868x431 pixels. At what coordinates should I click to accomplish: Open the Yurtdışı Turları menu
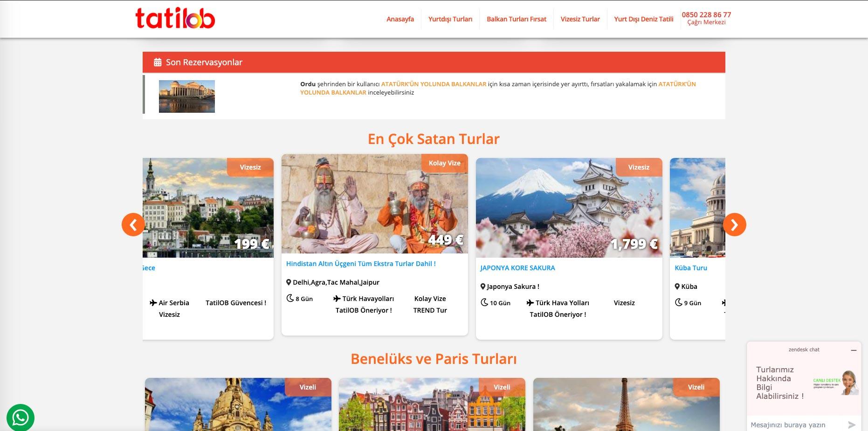(x=450, y=19)
